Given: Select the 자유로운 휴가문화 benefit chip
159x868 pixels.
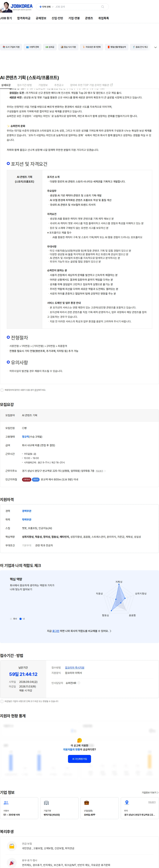Looking at the screenshot, I should (92, 47).
